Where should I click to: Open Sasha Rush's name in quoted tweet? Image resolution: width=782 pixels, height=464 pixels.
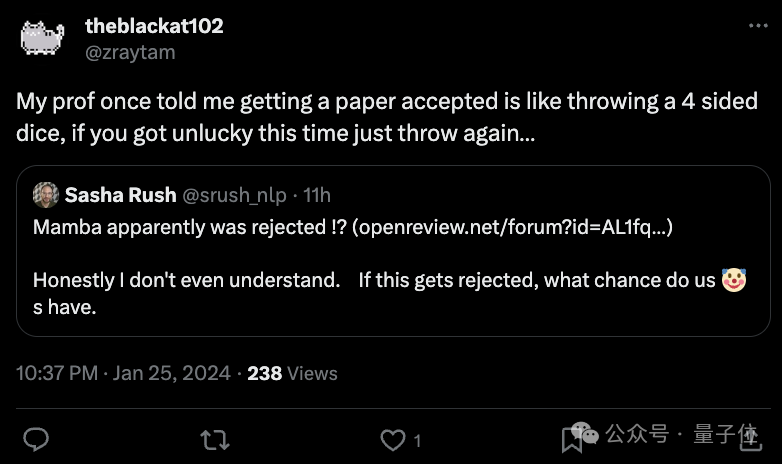pyautogui.click(x=120, y=194)
